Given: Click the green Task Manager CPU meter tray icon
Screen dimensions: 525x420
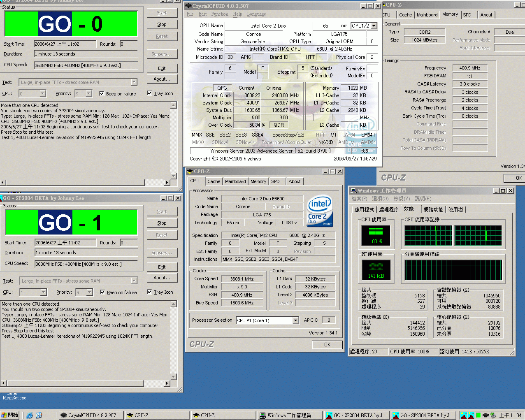Looking at the screenshot, I should click(x=478, y=415).
